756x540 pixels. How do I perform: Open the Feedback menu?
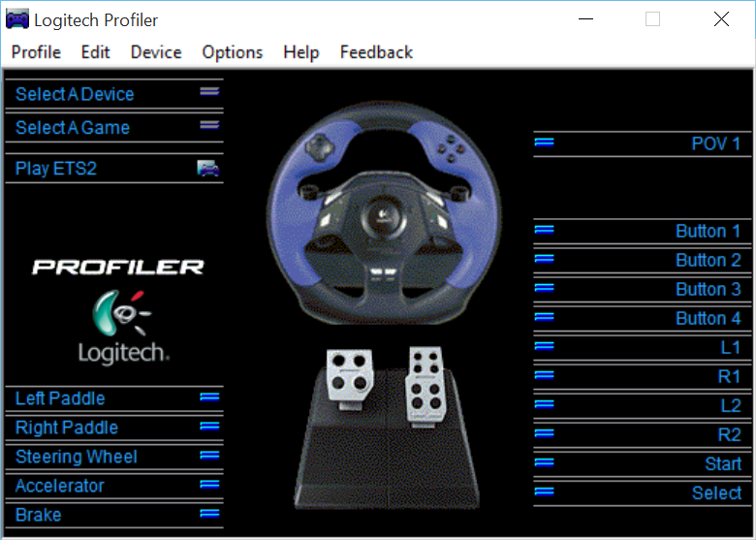tap(377, 52)
